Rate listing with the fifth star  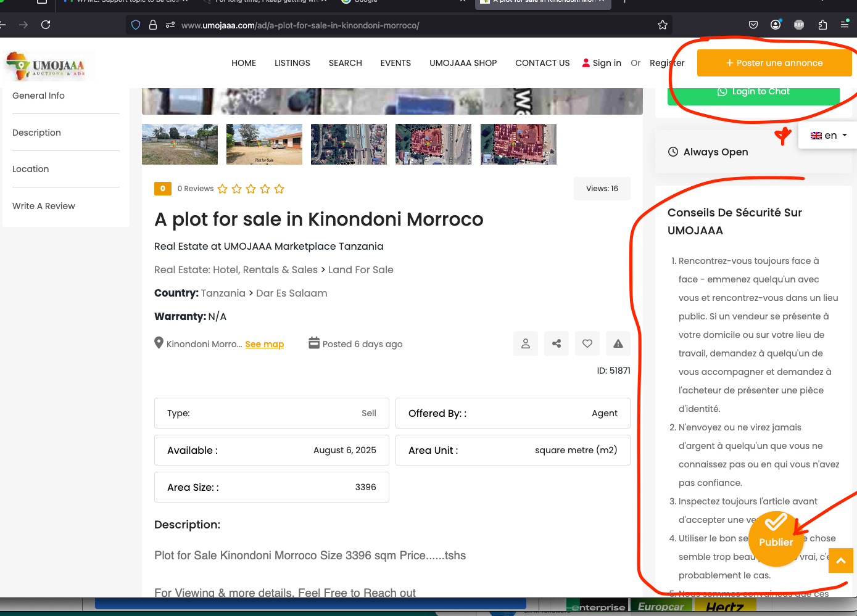(x=279, y=189)
